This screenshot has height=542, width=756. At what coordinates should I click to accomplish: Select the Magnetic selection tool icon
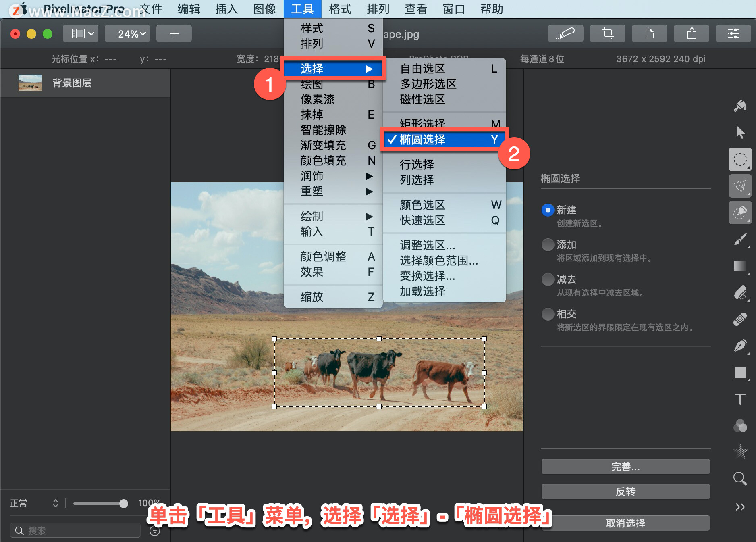pyautogui.click(x=740, y=186)
